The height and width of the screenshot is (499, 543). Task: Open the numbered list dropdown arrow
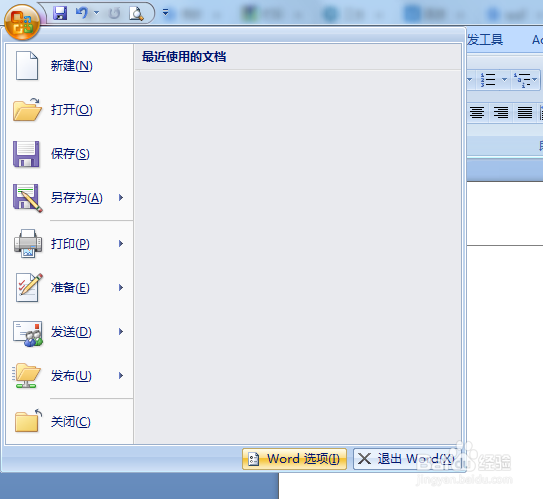505,80
